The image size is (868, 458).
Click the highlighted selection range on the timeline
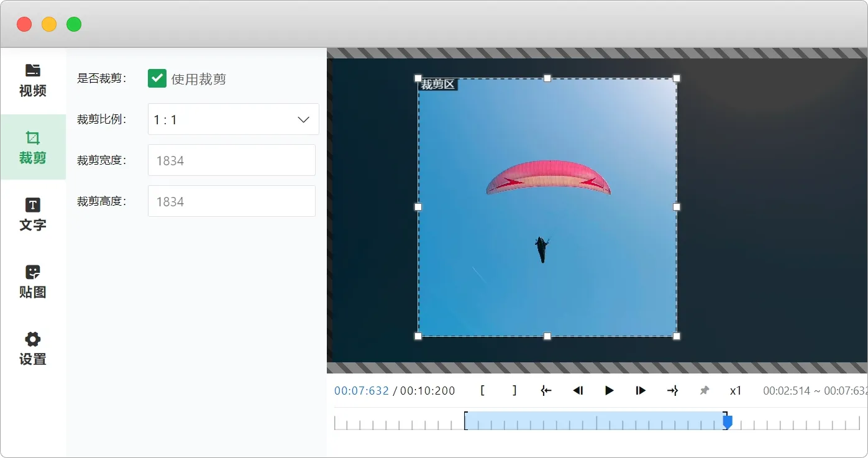[x=595, y=421]
